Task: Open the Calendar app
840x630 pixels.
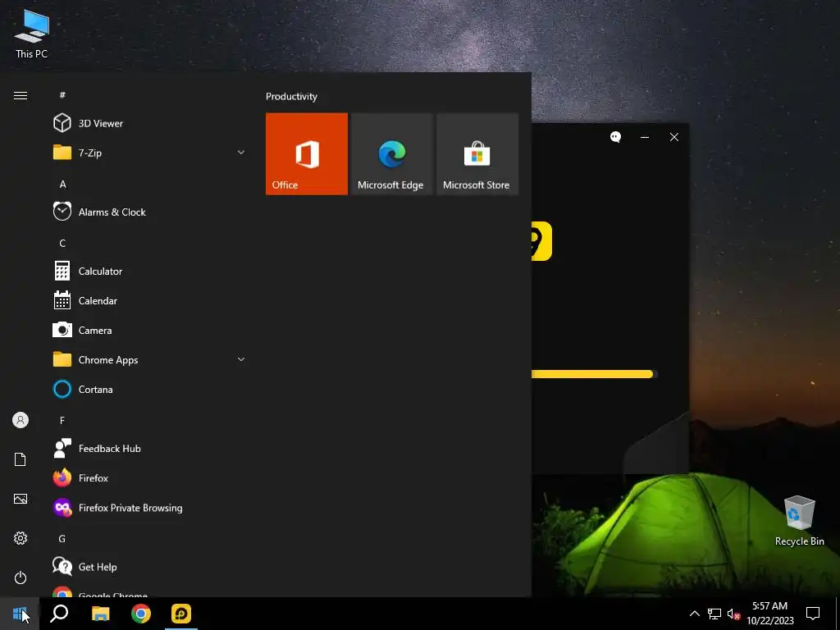Action: tap(150, 300)
